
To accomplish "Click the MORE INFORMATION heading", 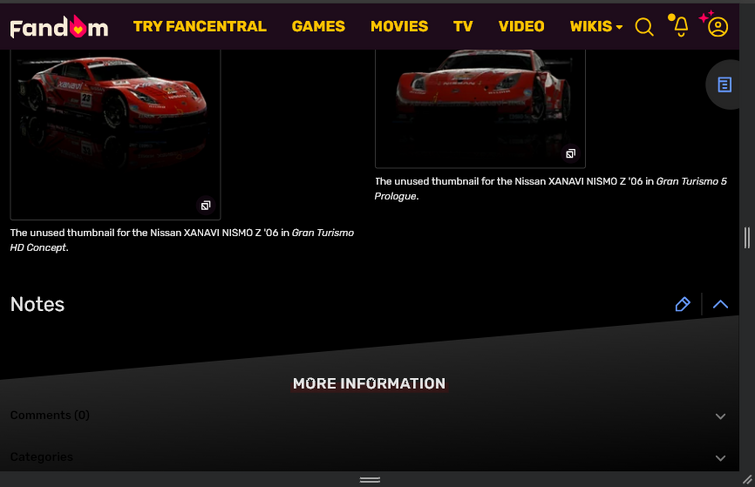I will coord(369,383).
